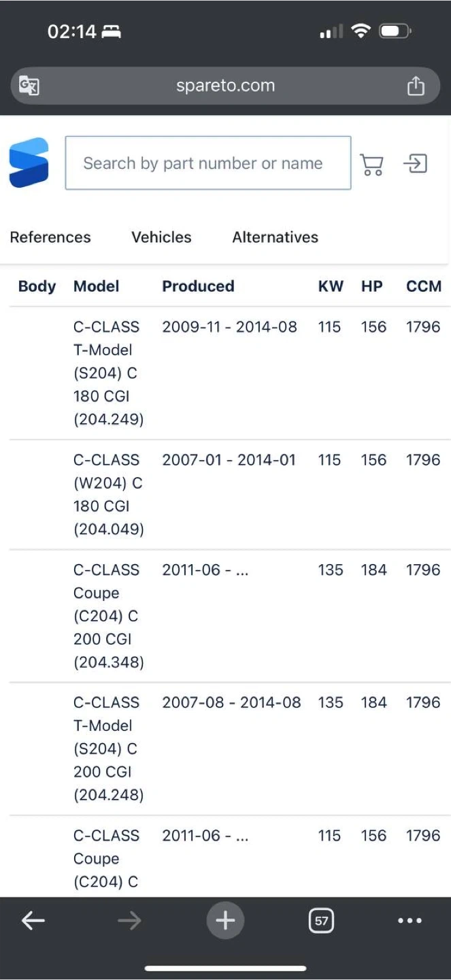Screen dimensions: 451x980
Task: Tap the spareto.com address bar
Action: click(x=225, y=86)
